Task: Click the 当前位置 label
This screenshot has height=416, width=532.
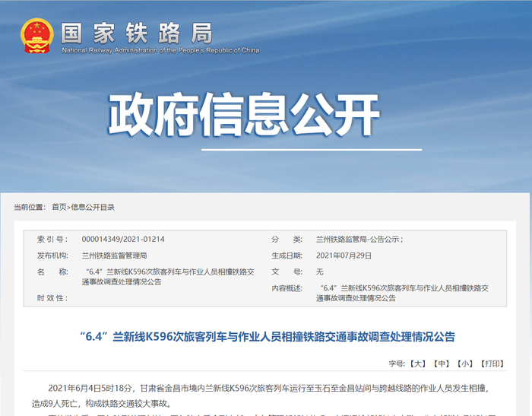Action: pos(30,207)
